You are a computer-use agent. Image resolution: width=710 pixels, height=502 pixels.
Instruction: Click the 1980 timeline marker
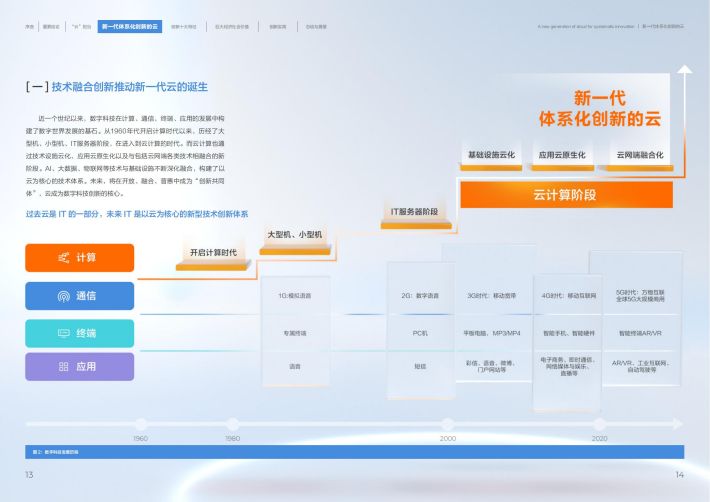[233, 425]
